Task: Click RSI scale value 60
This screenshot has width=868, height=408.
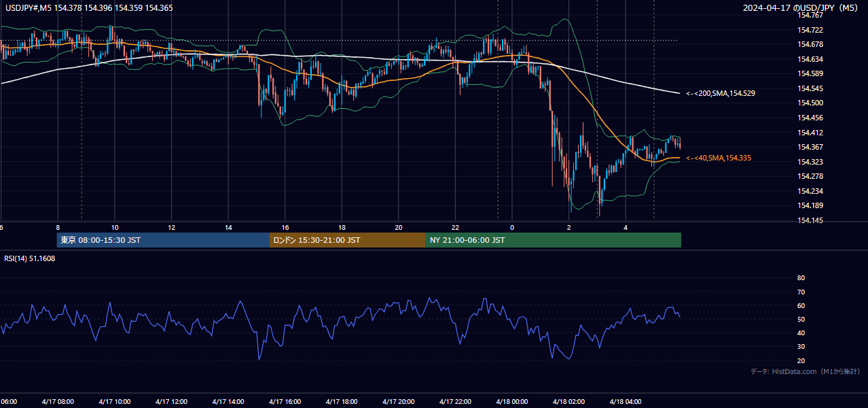Action: [x=801, y=305]
